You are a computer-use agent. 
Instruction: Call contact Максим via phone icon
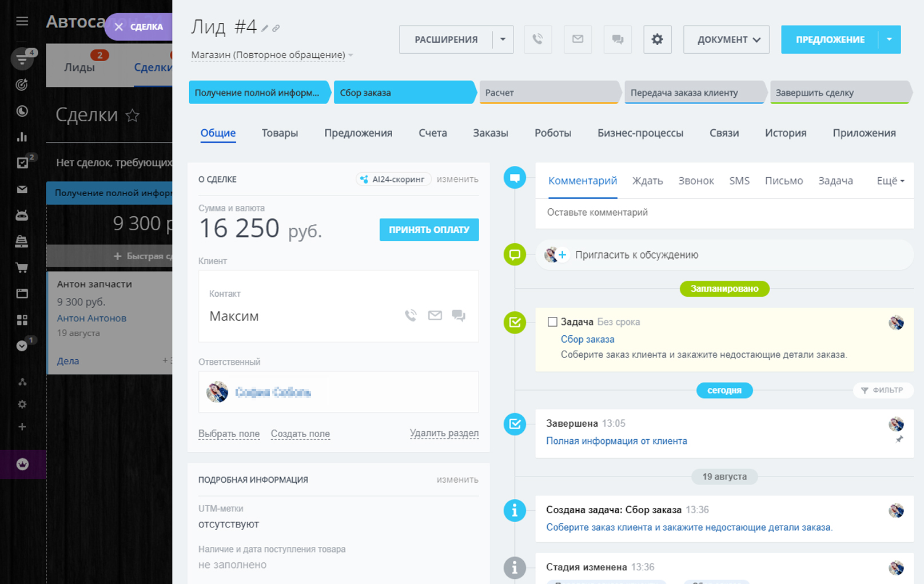click(x=411, y=316)
